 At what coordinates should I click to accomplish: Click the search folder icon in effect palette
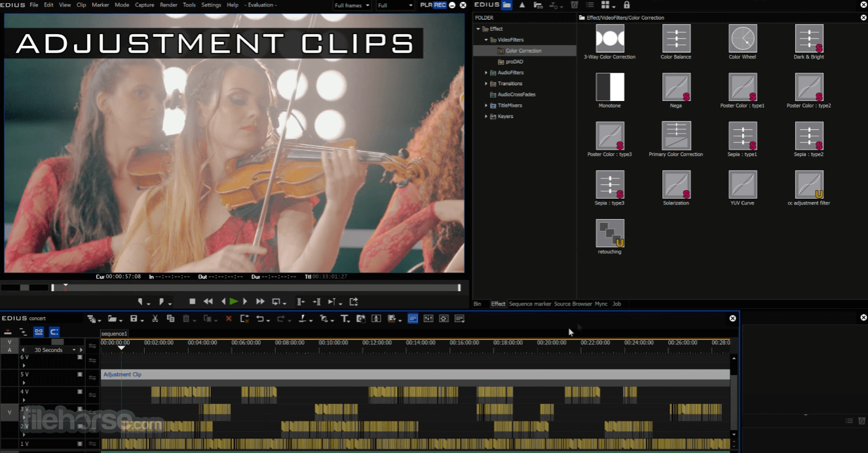(x=538, y=5)
